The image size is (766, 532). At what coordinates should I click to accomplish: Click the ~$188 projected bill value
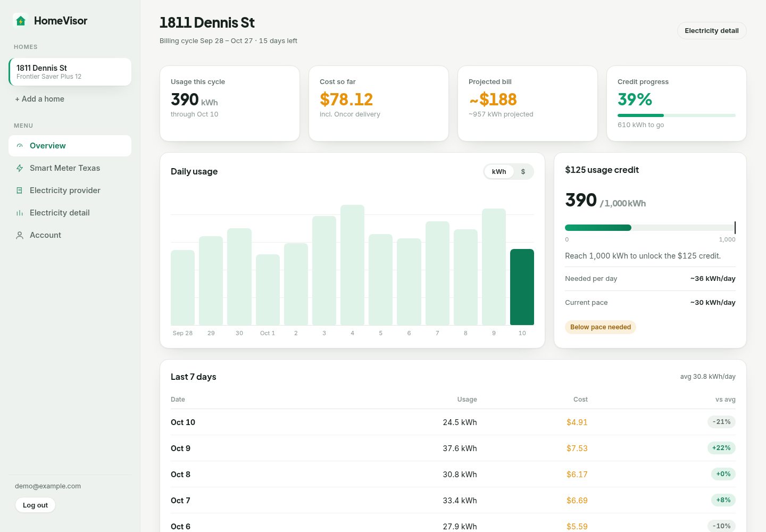tap(493, 99)
